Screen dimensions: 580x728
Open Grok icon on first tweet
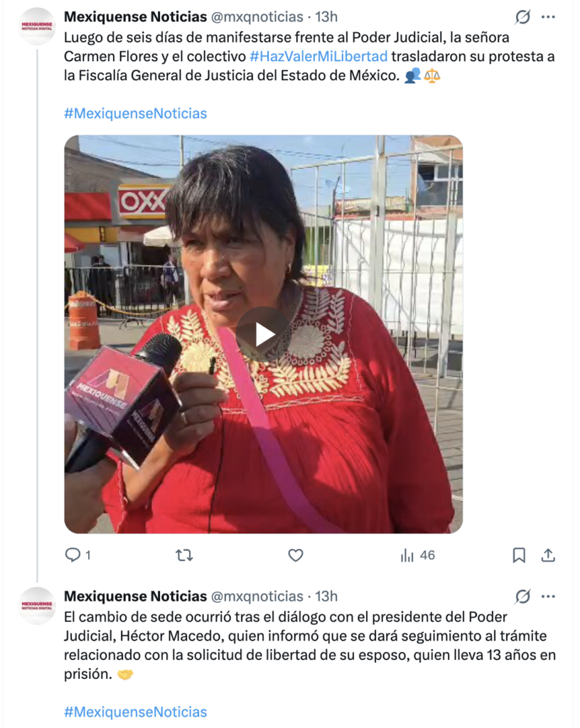[x=522, y=17]
